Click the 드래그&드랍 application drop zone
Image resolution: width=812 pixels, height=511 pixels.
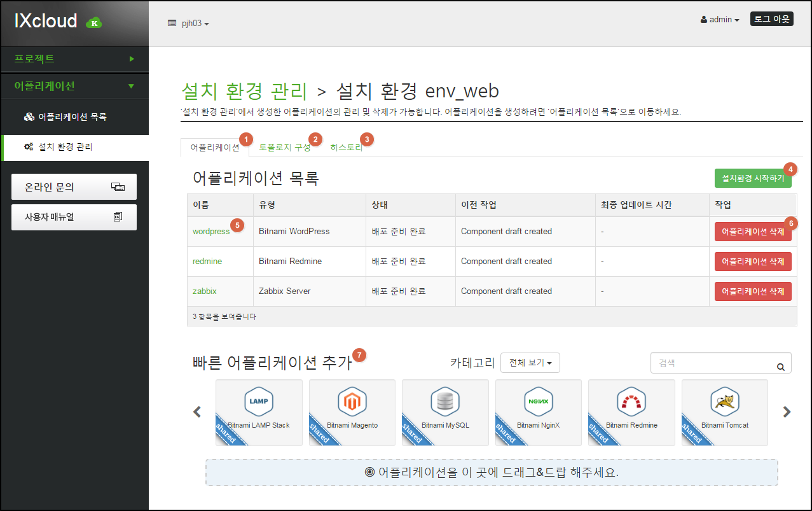[x=492, y=473]
